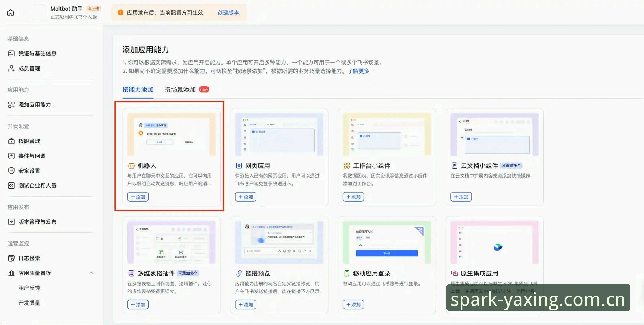
Task: Click the 多维表格插件 table icon
Action: (131, 273)
